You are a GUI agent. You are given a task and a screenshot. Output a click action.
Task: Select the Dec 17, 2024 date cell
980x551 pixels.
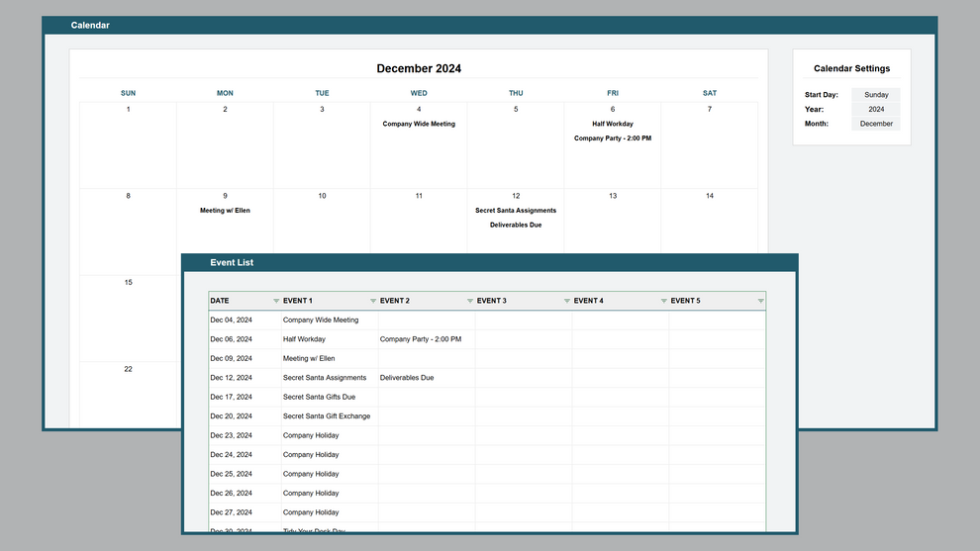(x=232, y=397)
